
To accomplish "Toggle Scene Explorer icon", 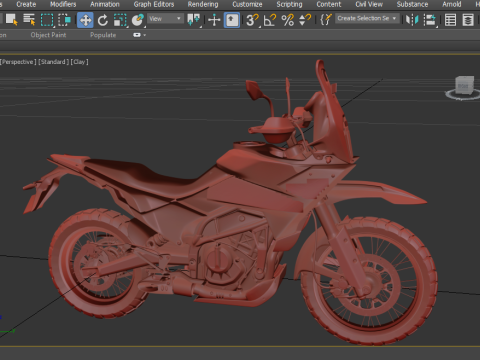I will (x=451, y=20).
